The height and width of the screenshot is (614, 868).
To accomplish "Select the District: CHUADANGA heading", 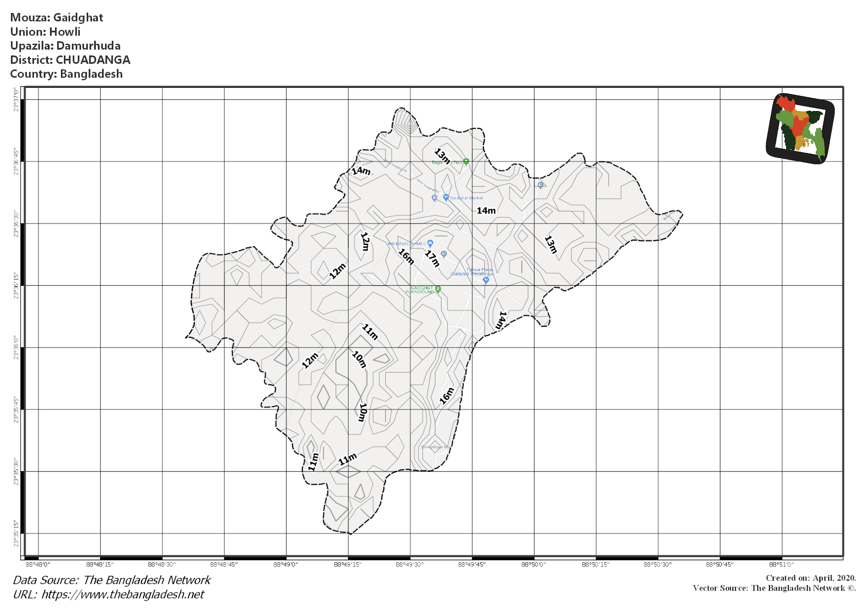I will point(71,60).
